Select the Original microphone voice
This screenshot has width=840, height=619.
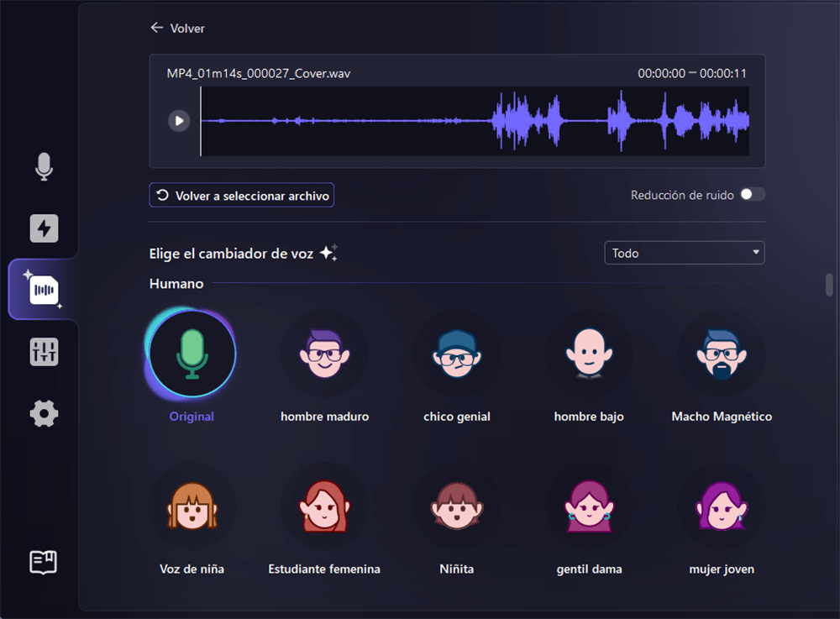click(192, 354)
